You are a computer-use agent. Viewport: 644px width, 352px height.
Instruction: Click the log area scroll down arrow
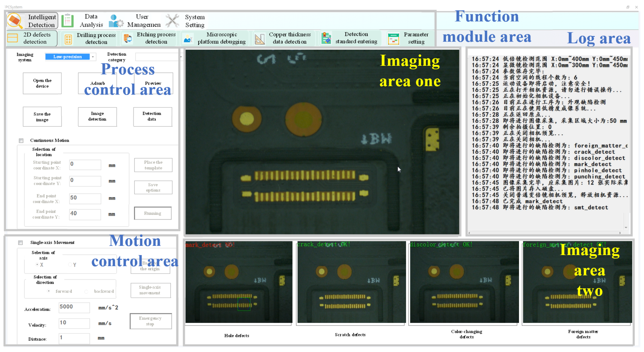(x=626, y=227)
